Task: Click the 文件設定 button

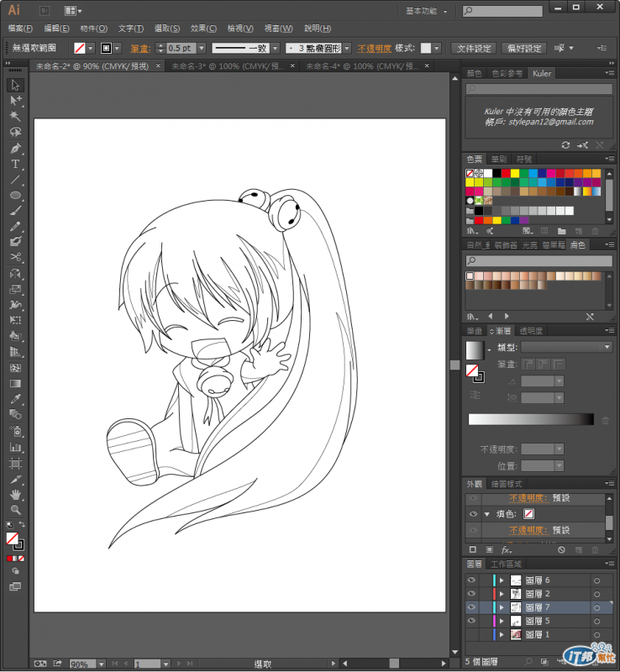Action: coord(474,49)
